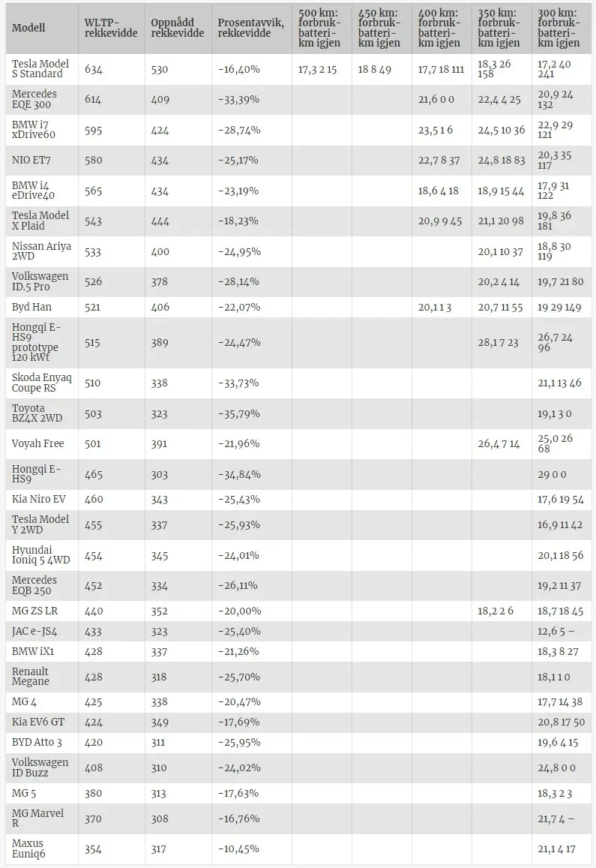The width and height of the screenshot is (596, 868).
Task: Click the WLTP value 440 for MG ZS LR
Action: point(94,611)
